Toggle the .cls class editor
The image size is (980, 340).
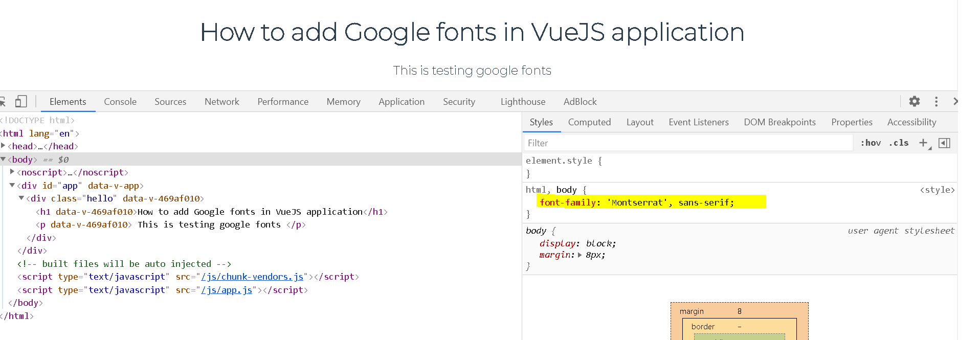click(899, 143)
